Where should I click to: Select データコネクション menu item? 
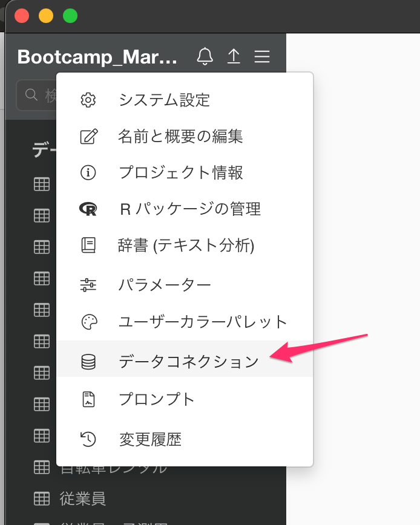click(185, 359)
